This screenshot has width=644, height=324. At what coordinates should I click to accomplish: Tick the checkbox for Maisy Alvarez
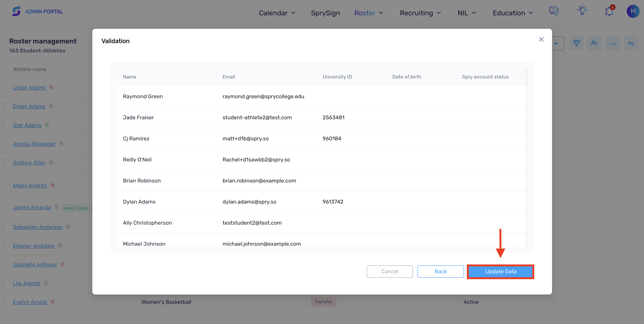(2, 185)
